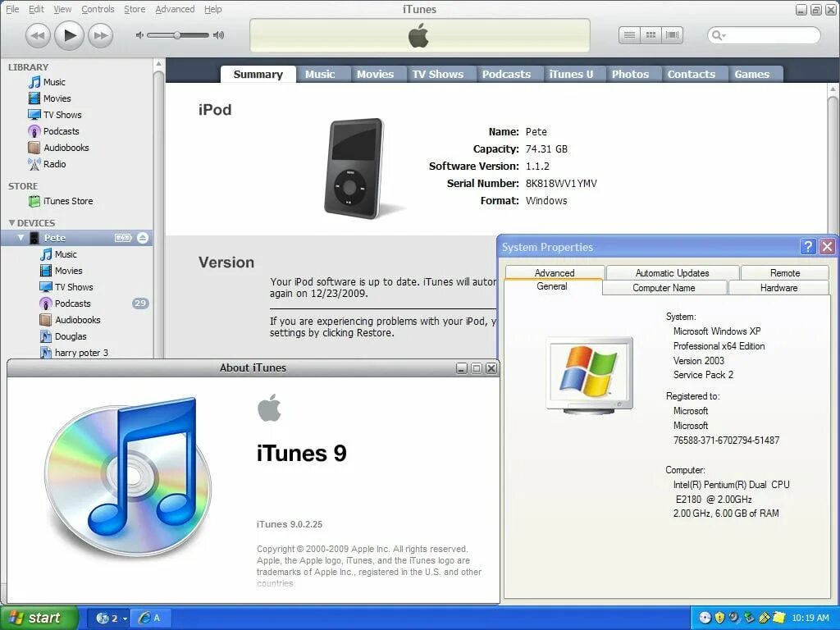840x630 pixels.
Task: Switch to list view button
Action: [629, 35]
